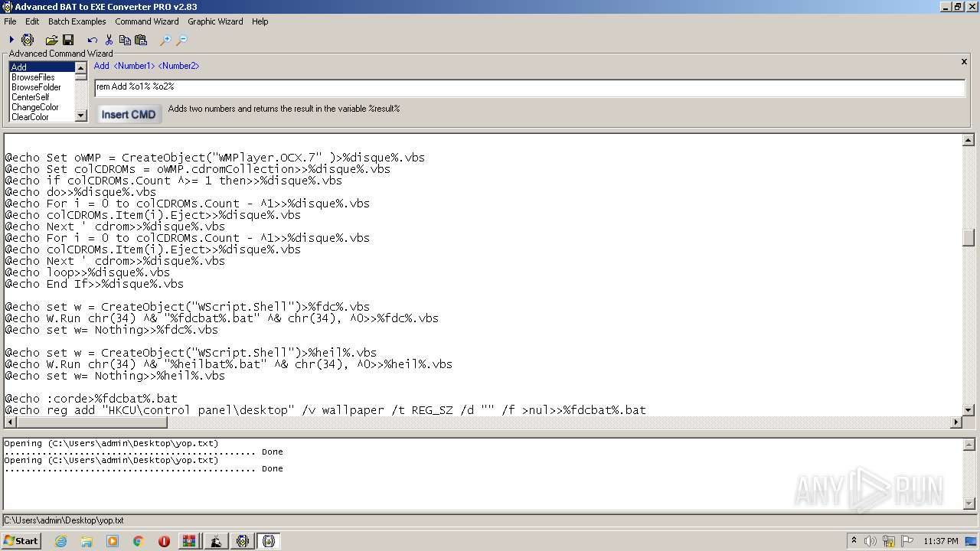This screenshot has width=980, height=551.
Task: Run the batch script with play icon
Action: (x=11, y=40)
